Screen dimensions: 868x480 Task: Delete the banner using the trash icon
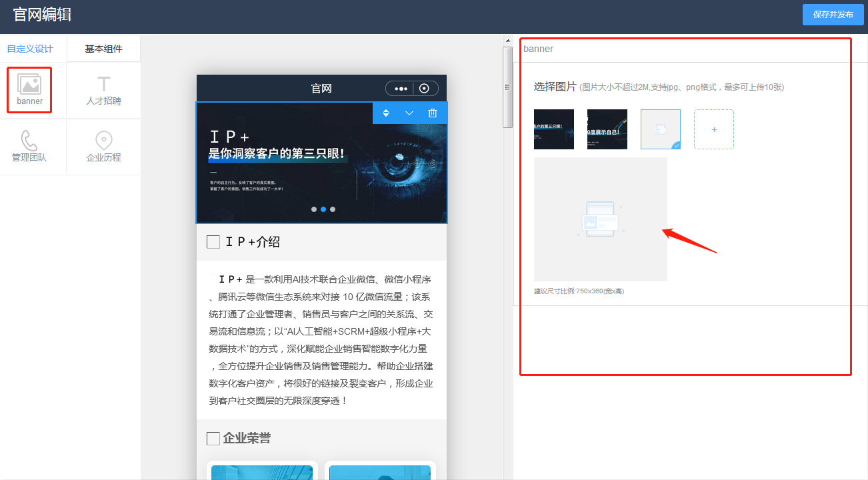coord(433,113)
